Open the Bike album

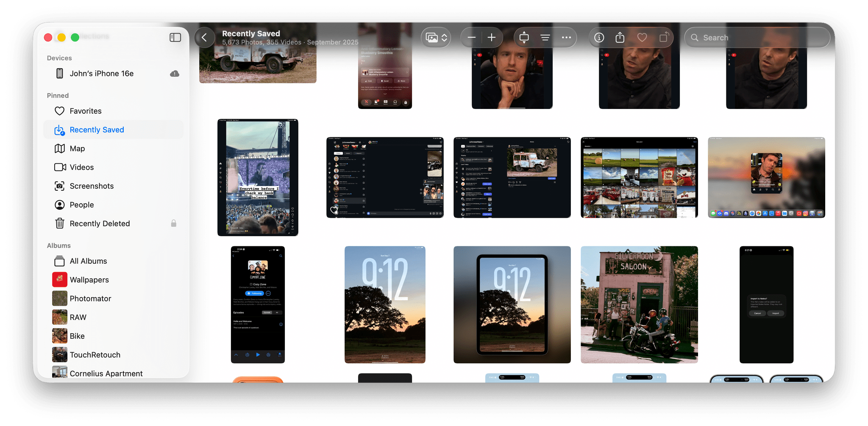tap(114, 336)
